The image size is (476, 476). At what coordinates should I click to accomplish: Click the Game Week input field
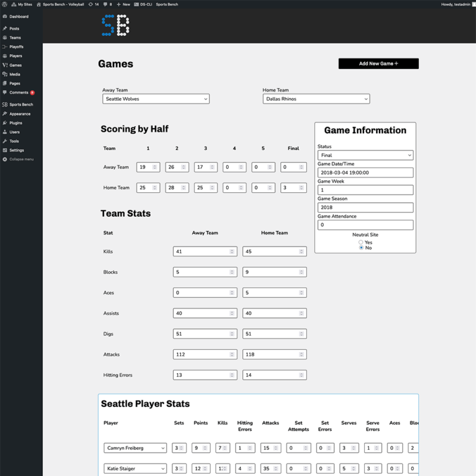pyautogui.click(x=365, y=190)
